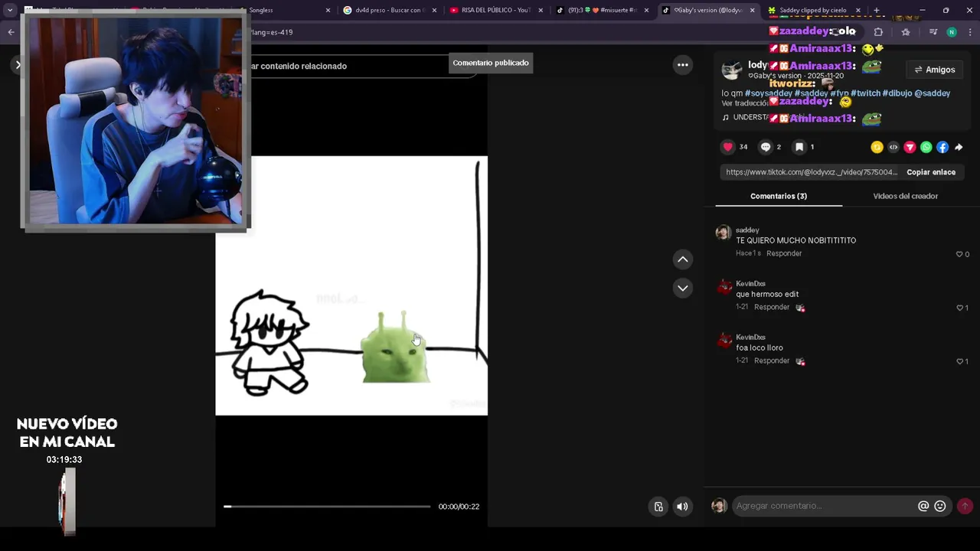Open the three-dot more options menu
Screen dimensions: 980x551
(x=682, y=65)
